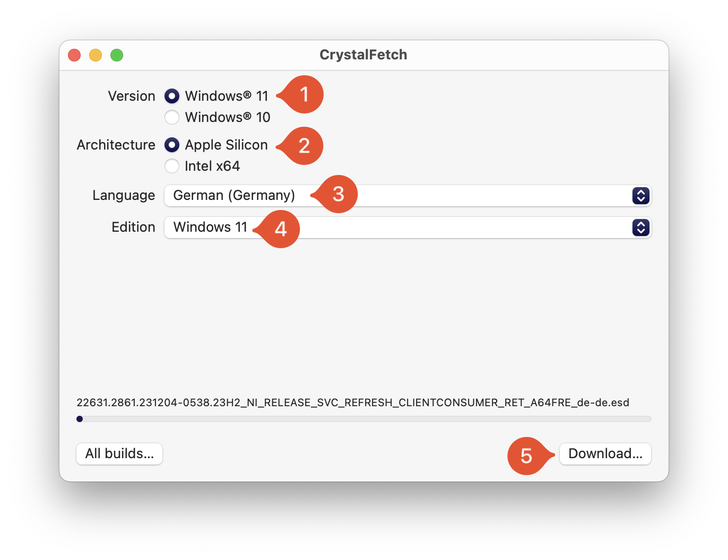This screenshot has width=728, height=560.
Task: Choose Apple Silicon architecture radio button
Action: click(172, 145)
